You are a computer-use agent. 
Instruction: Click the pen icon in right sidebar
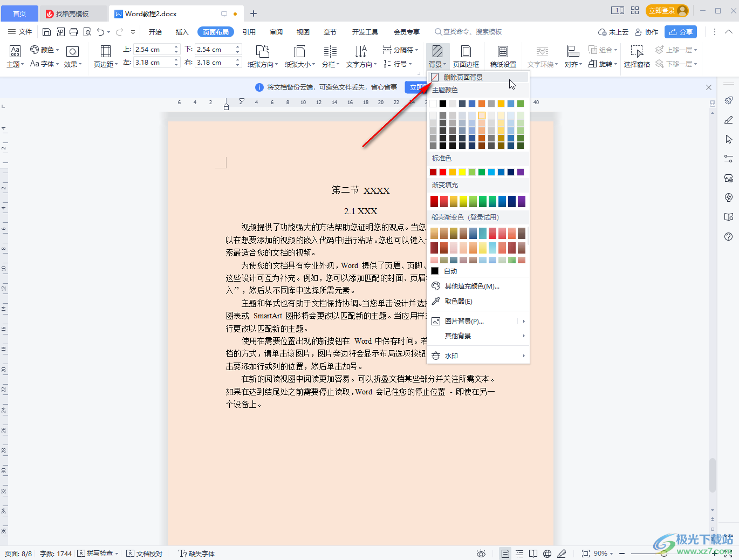coord(729,120)
